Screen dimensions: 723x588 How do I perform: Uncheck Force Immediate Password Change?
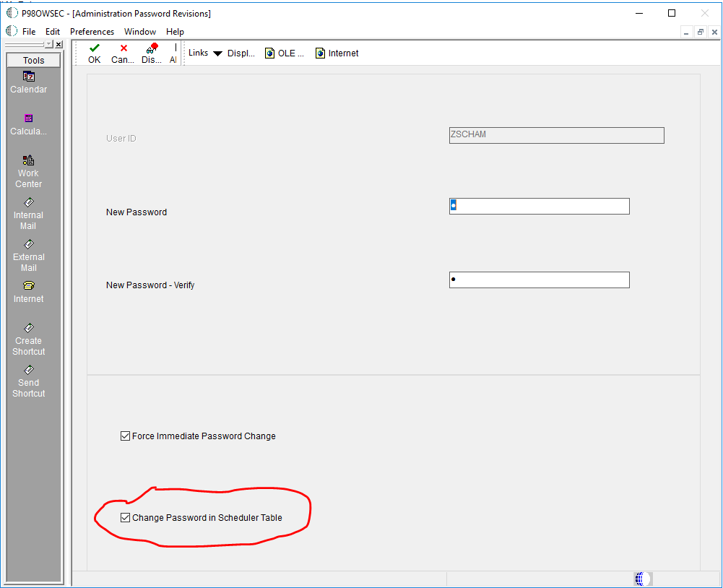click(x=125, y=436)
